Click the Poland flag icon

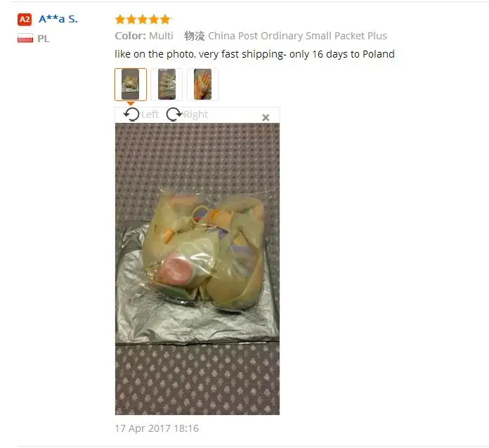(25, 39)
